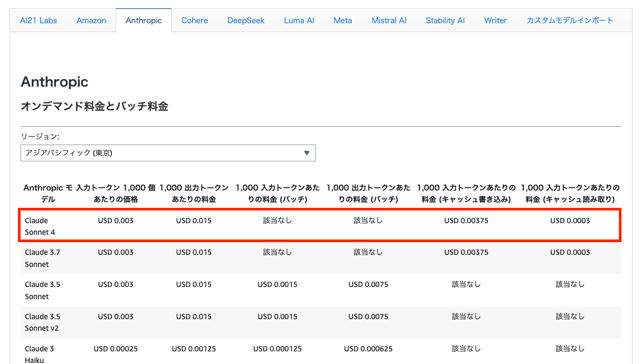640x364 pixels.
Task: Switch to the Cohere tab
Action: (x=194, y=21)
